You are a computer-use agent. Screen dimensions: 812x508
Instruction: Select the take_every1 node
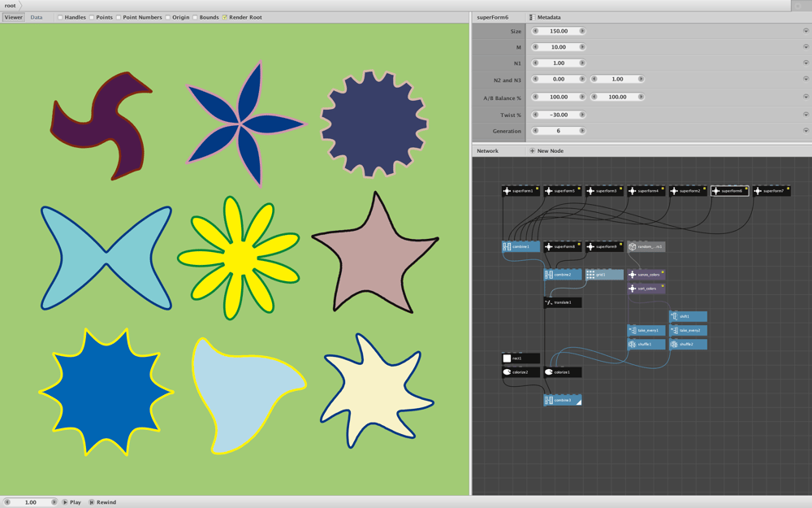coord(646,330)
